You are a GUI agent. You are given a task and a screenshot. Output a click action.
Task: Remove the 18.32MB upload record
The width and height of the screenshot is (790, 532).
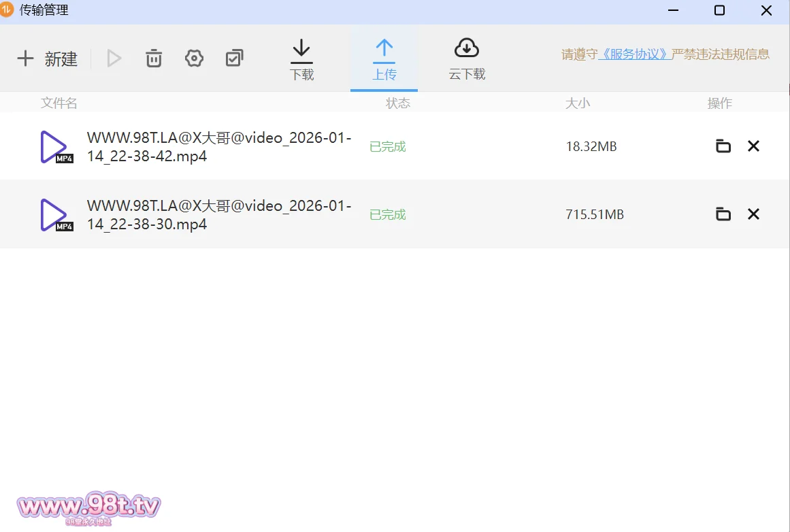click(753, 146)
